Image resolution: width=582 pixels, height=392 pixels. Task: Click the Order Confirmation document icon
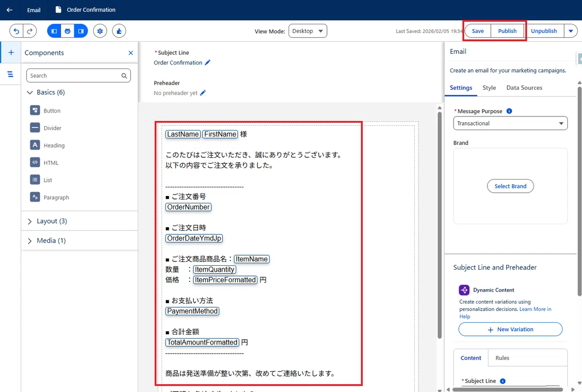pos(59,10)
